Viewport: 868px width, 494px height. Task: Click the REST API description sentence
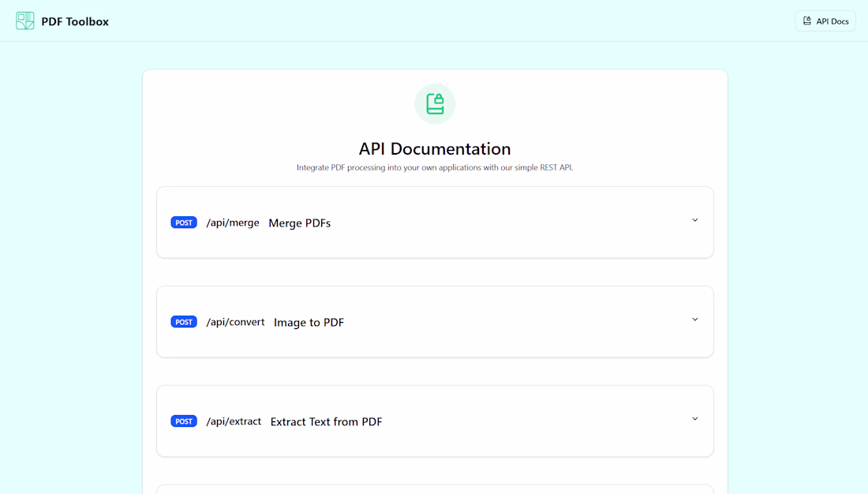tap(435, 167)
